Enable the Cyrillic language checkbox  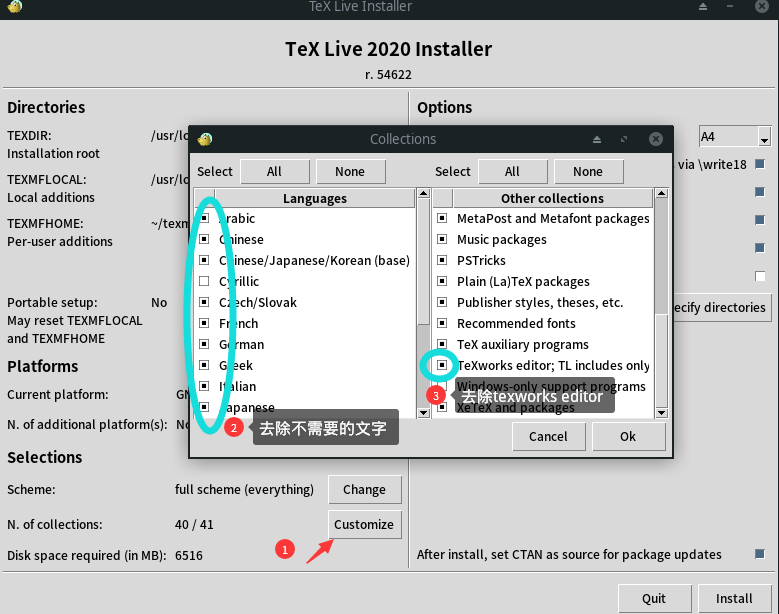pos(204,281)
